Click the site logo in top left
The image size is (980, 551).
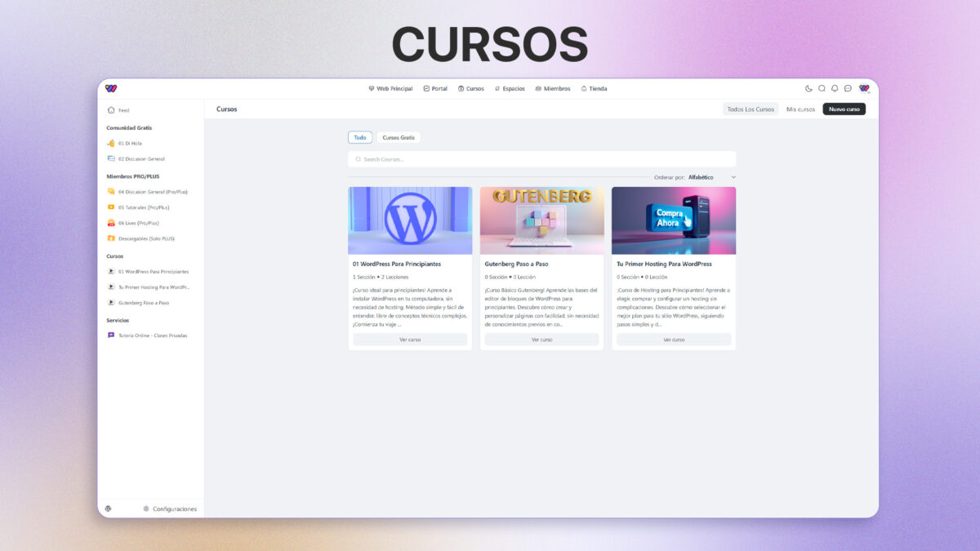(111, 89)
